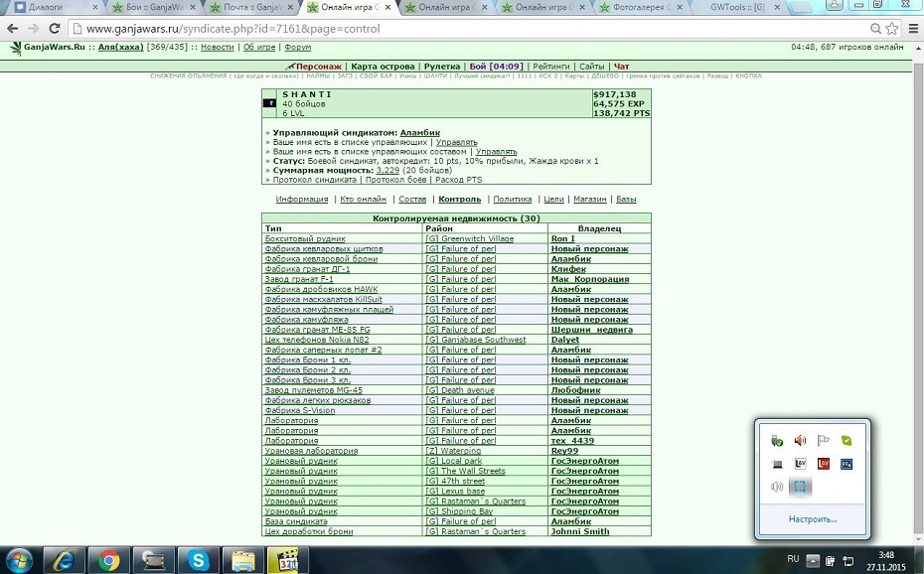Switch to the Бои :: GanjaWars tab
Viewport: 924px width, 574px height.
(154, 7)
